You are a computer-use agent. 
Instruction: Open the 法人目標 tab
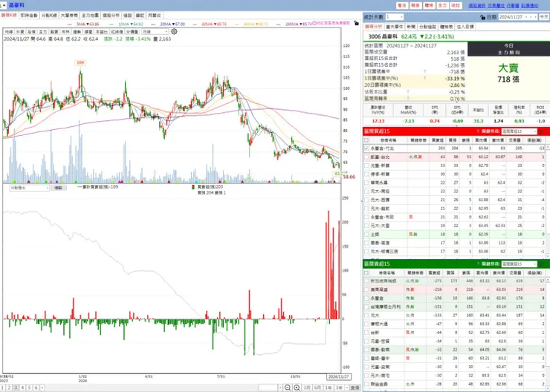click(465, 27)
